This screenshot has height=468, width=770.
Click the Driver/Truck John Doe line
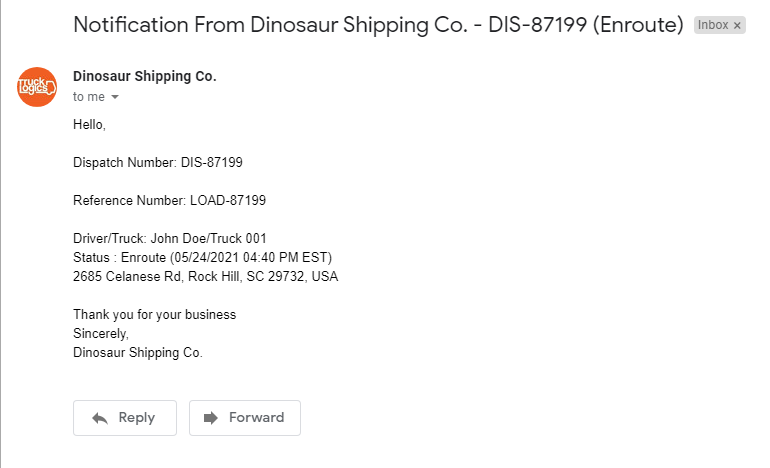tap(170, 238)
